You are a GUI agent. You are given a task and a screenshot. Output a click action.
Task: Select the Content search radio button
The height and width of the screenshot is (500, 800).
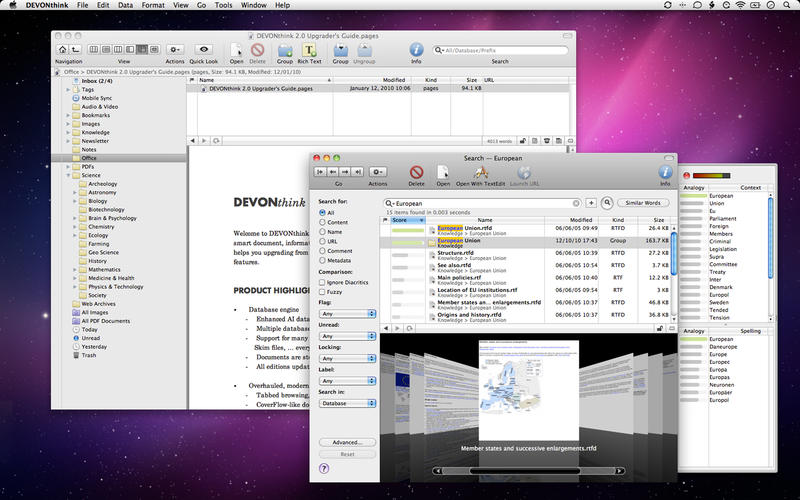pos(322,223)
